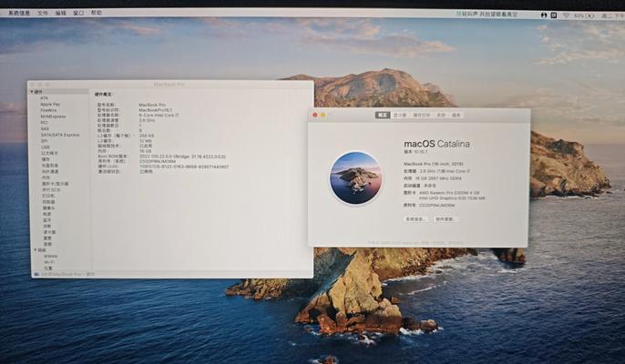Click the Boot ROM version value

(x=182, y=157)
